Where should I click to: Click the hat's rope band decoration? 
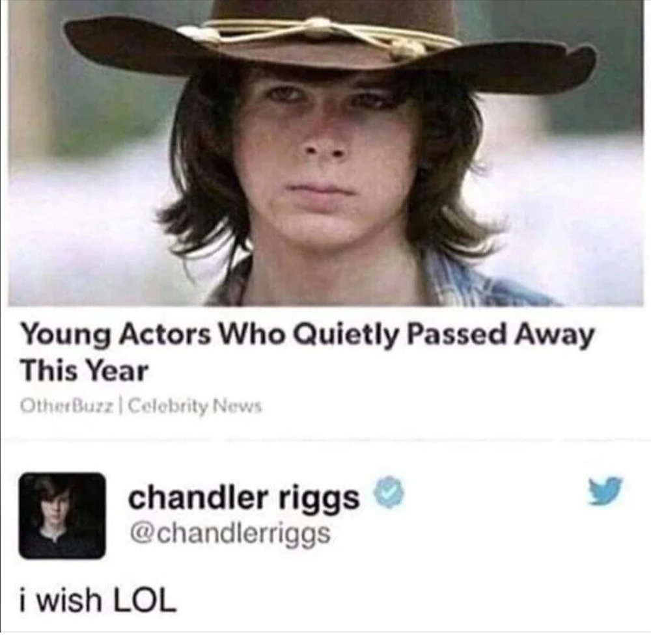[x=316, y=35]
